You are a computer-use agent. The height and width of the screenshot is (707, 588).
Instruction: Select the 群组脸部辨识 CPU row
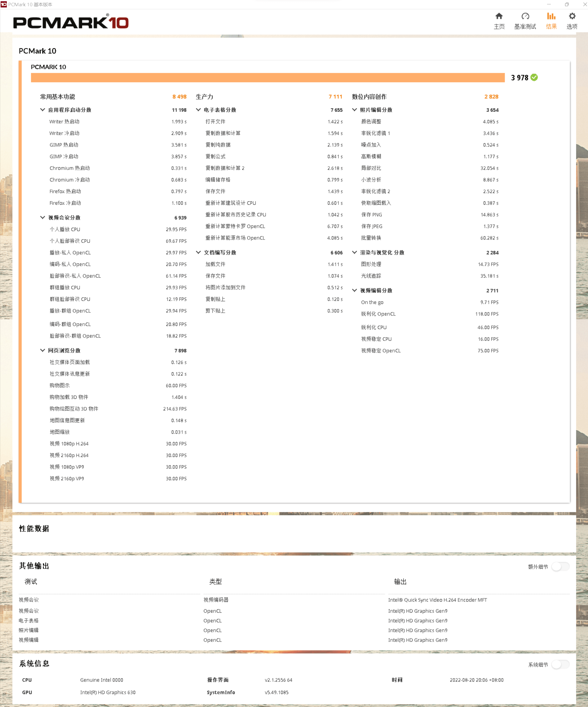pyautogui.click(x=118, y=299)
